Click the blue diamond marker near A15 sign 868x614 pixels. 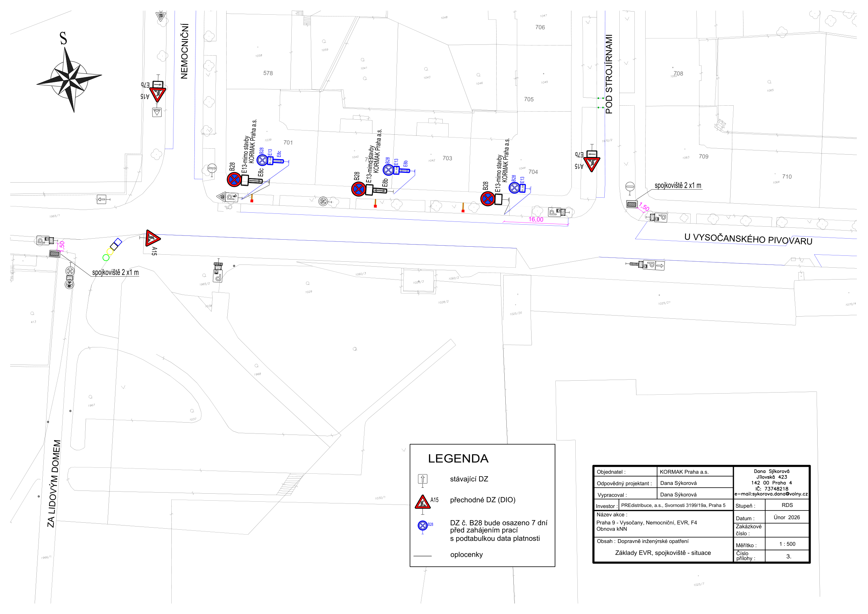click(x=118, y=242)
